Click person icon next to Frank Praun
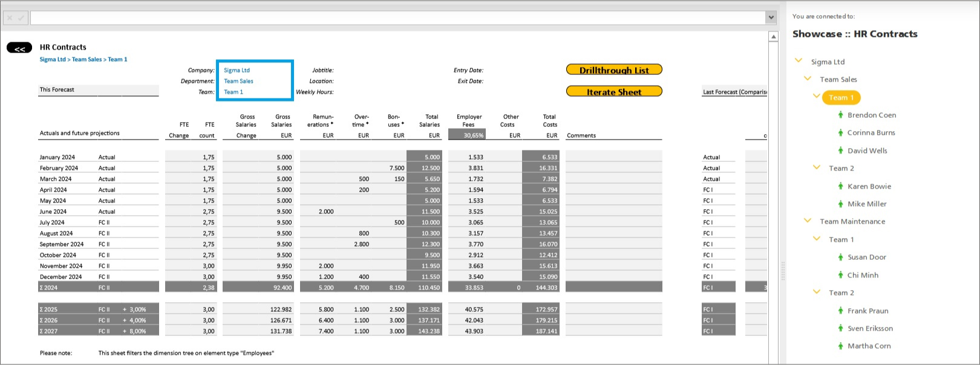 point(840,311)
